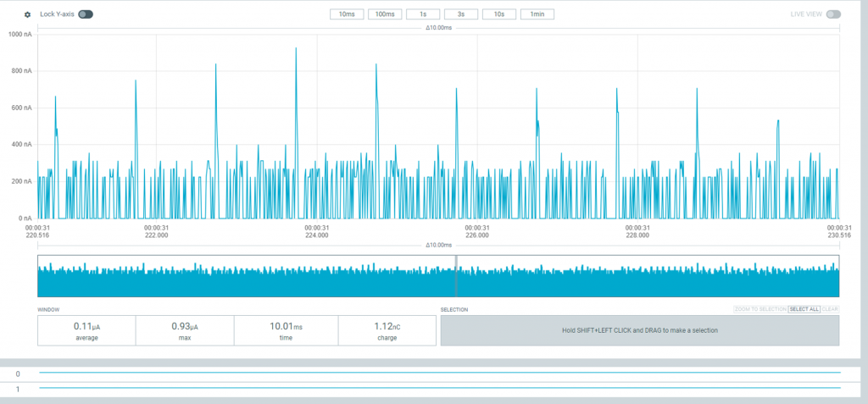Click digital channel 0 trace
The image size is (868, 404).
439,373
